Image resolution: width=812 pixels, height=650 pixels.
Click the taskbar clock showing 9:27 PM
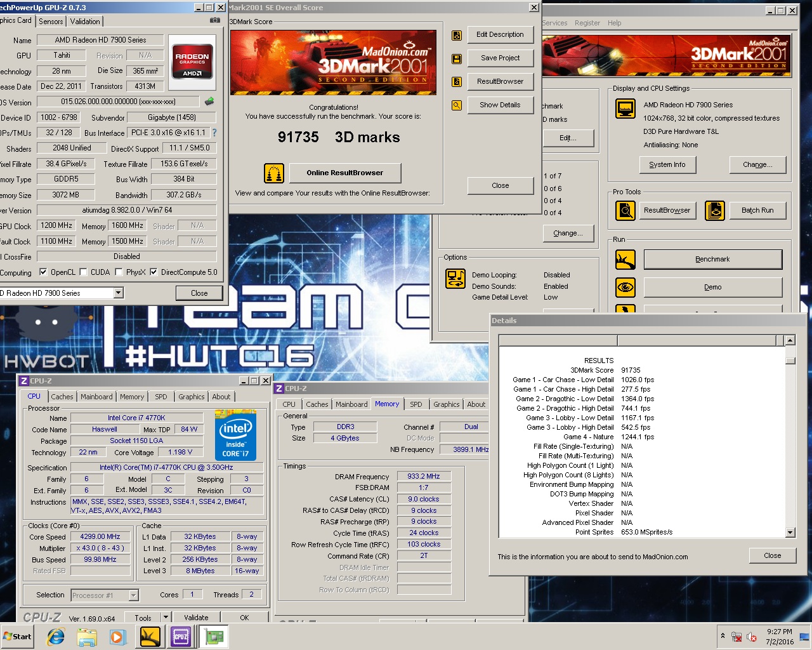tap(779, 637)
